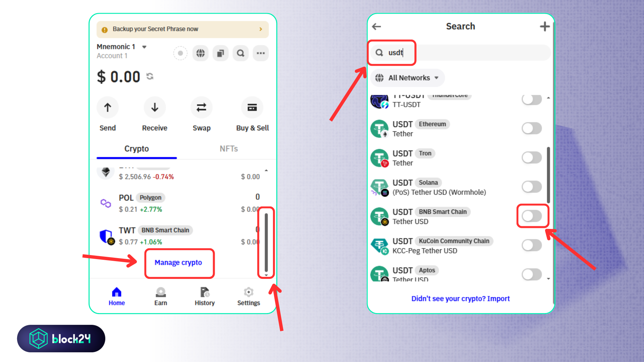Click Didn't see your crypto? Import link
644x362 pixels.
pyautogui.click(x=461, y=299)
